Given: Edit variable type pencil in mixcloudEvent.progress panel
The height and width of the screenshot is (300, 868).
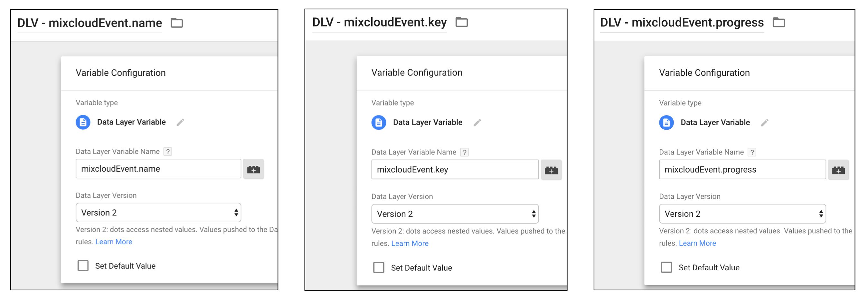Looking at the screenshot, I should (765, 123).
